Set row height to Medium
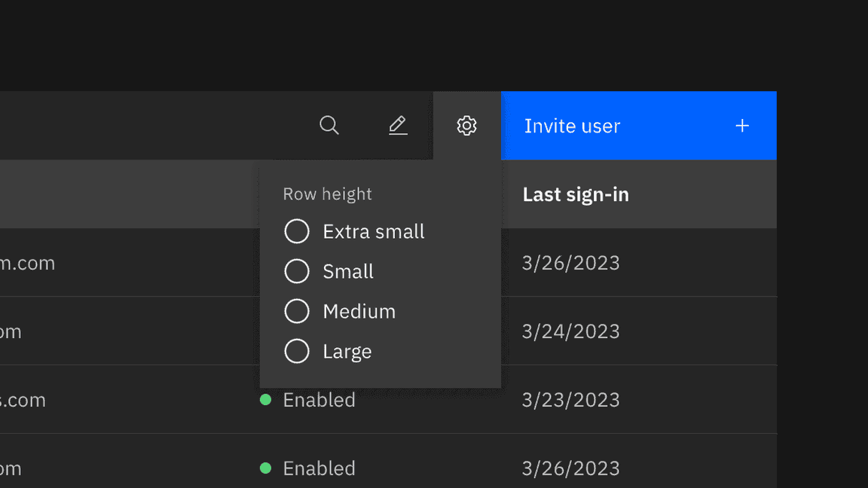 [x=297, y=311]
